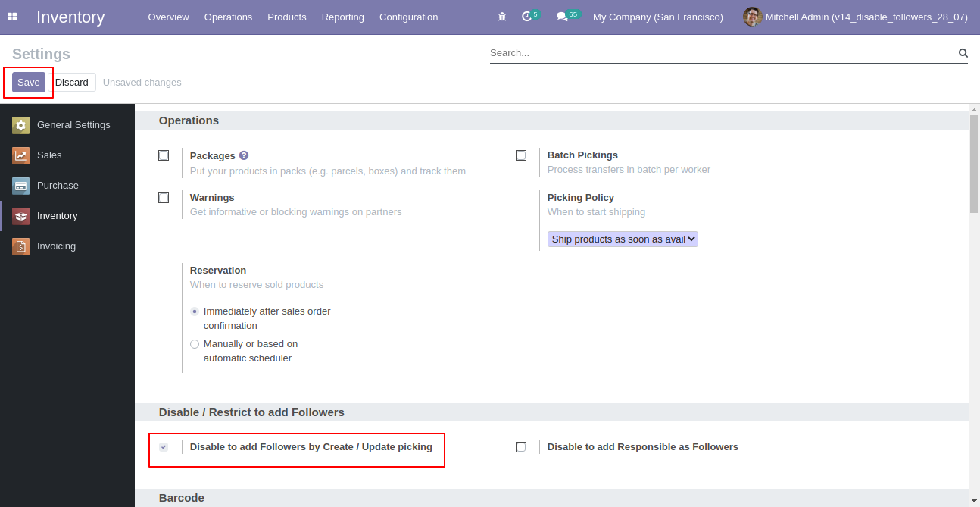Switch to Invoicing settings tab
The height and width of the screenshot is (507, 980).
67,246
